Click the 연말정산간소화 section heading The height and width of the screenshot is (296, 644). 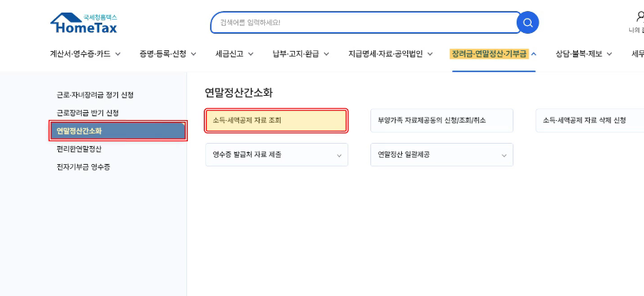tap(238, 93)
